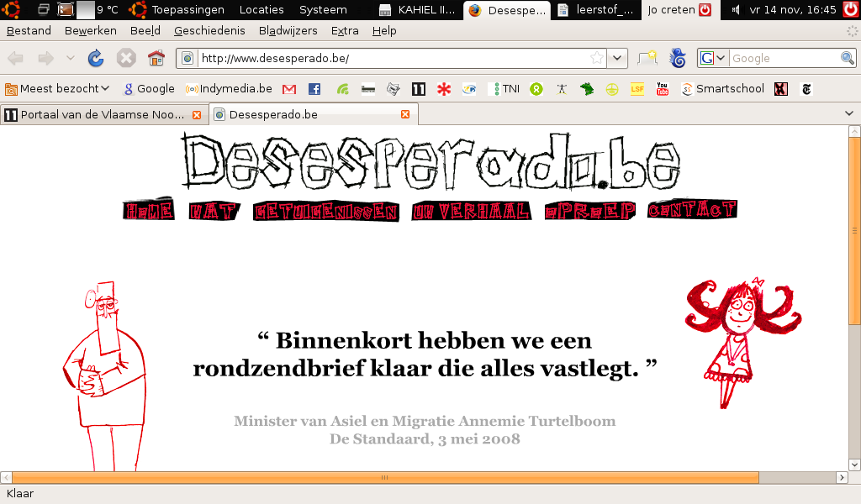The width and height of the screenshot is (861, 504).
Task: Open the Help menu
Action: coord(384,31)
